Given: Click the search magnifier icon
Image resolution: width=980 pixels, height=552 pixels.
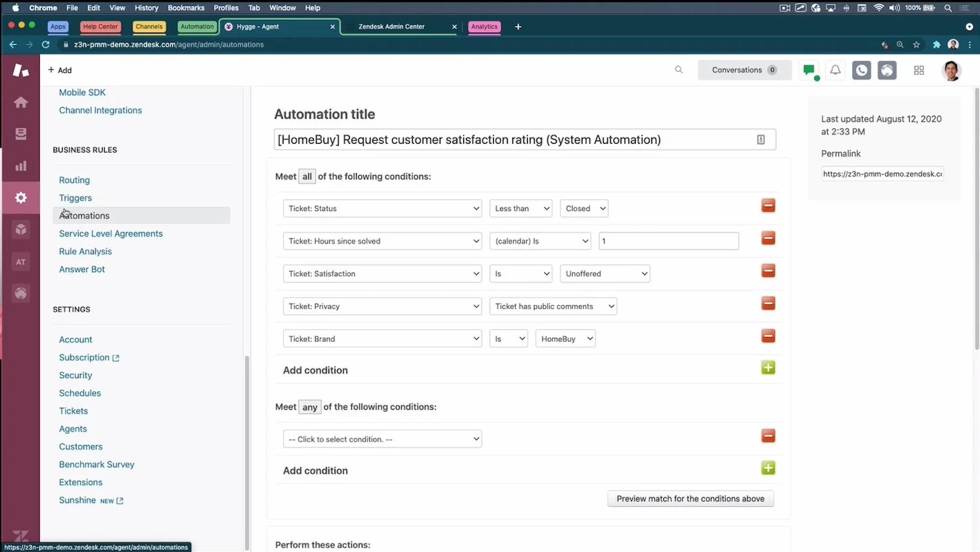Looking at the screenshot, I should coord(679,70).
